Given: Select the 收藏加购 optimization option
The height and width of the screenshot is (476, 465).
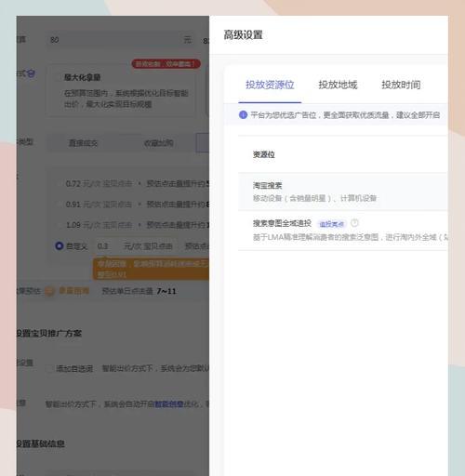Looking at the screenshot, I should 158,143.
